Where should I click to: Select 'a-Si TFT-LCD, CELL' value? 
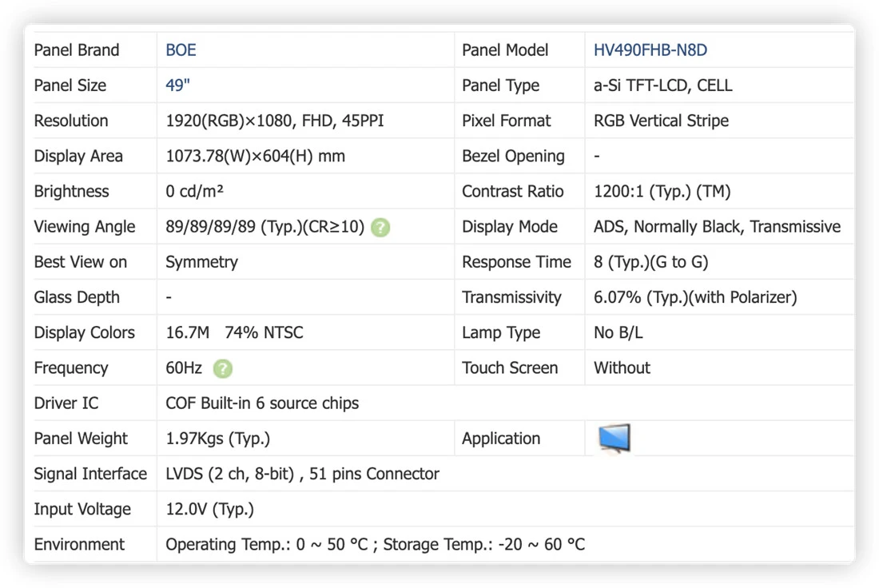tap(662, 85)
